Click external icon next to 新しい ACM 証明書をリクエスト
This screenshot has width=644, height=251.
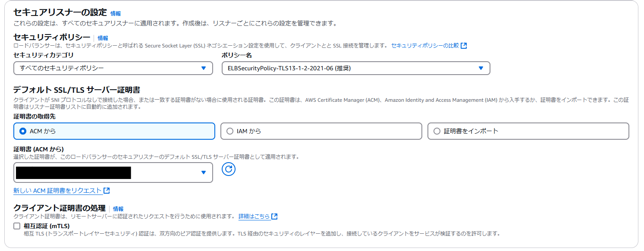point(107,191)
